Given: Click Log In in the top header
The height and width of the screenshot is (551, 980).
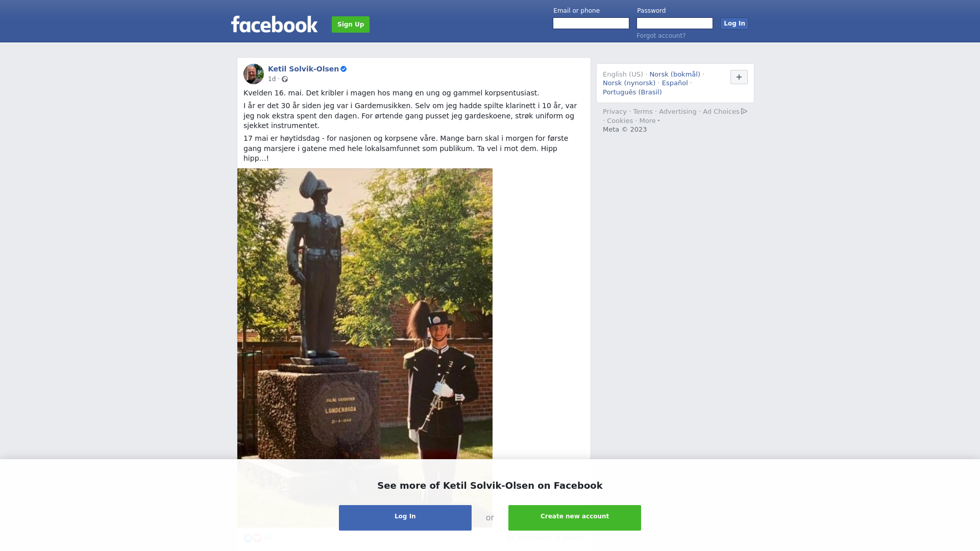Looking at the screenshot, I should 734,23.
